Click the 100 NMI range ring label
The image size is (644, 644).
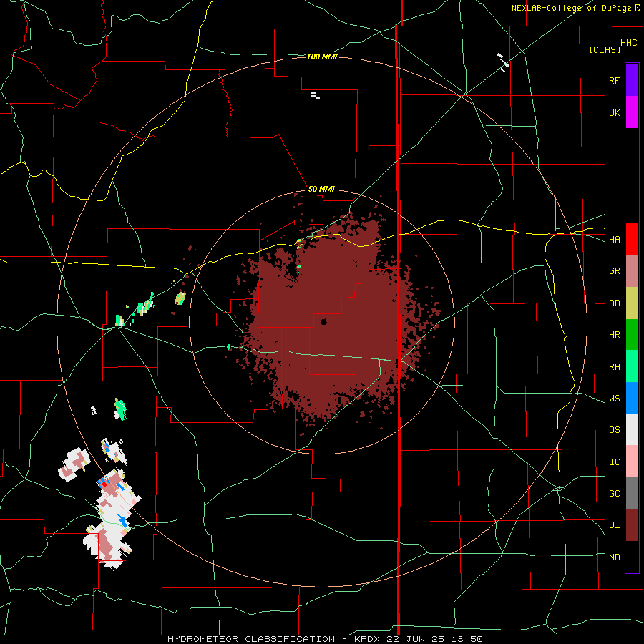tap(322, 57)
